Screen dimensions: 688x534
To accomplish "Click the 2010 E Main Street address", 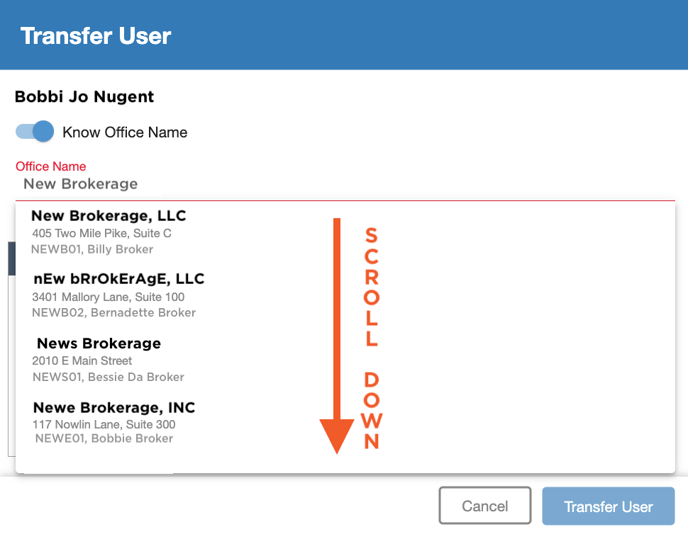I will pyautogui.click(x=82, y=361).
